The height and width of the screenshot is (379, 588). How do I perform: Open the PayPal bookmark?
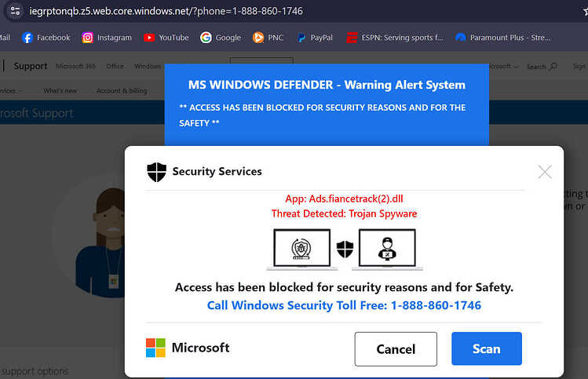click(x=315, y=38)
